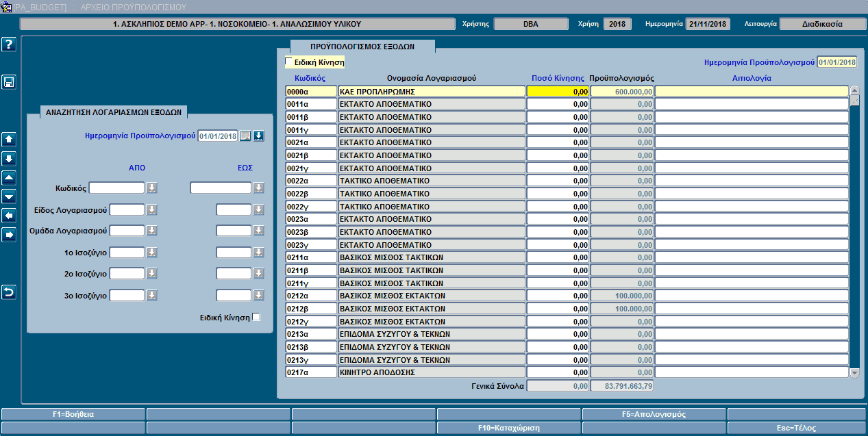Open list for 2ο Ισοζύγιο ΕΩΣ field
868x436 pixels.
point(258,274)
